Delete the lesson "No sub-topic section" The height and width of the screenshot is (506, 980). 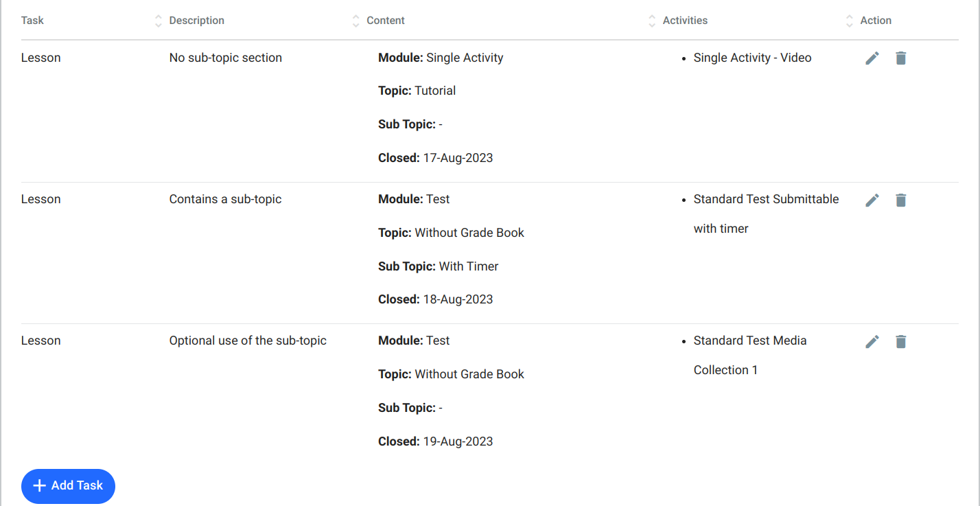900,58
